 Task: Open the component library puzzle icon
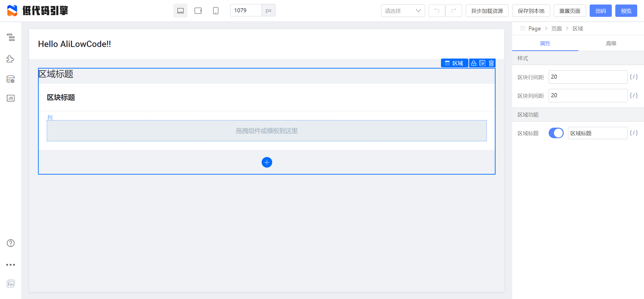pyautogui.click(x=11, y=59)
